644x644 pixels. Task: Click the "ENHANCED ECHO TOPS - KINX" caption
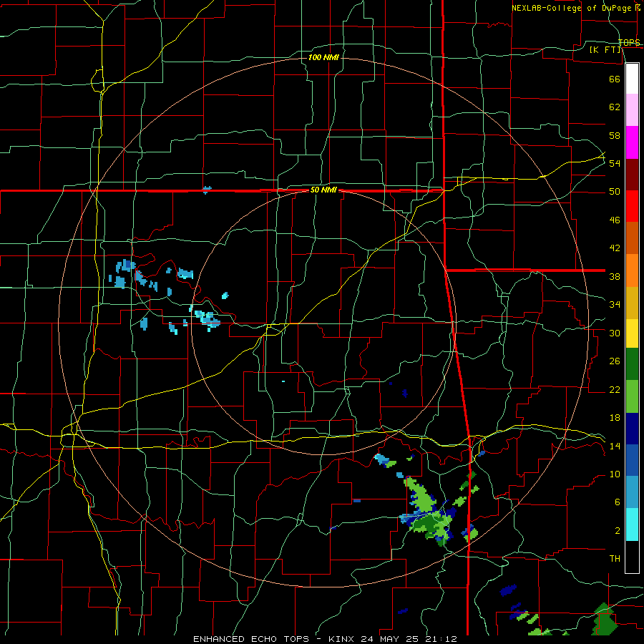(x=275, y=639)
